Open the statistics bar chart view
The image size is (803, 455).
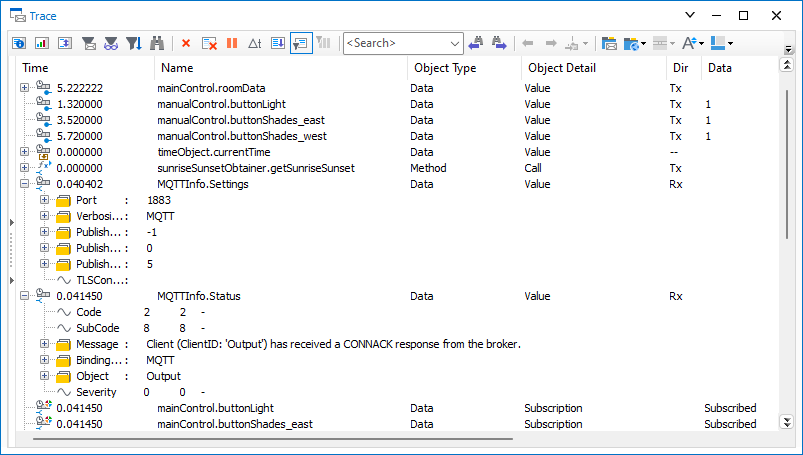pyautogui.click(x=41, y=44)
